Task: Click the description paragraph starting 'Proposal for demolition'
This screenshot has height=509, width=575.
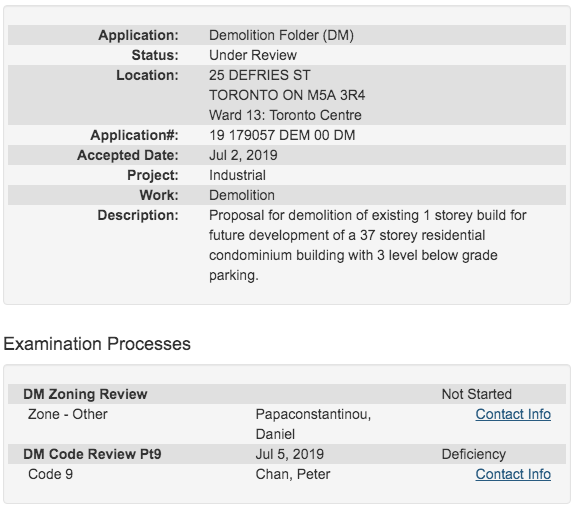Action: click(x=368, y=245)
